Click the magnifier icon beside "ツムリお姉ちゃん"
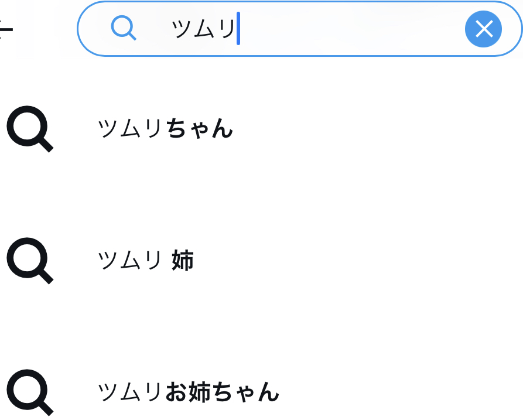The width and height of the screenshot is (523, 420). (30, 391)
